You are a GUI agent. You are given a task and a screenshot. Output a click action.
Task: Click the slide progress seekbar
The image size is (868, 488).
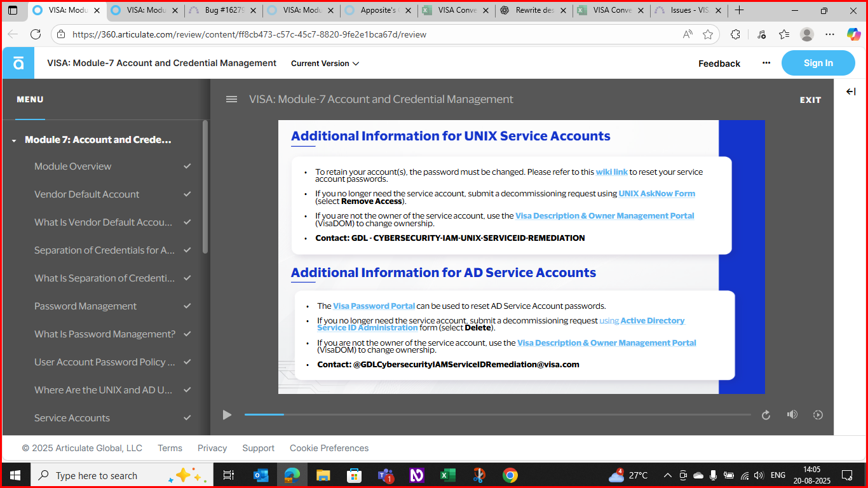pos(498,415)
